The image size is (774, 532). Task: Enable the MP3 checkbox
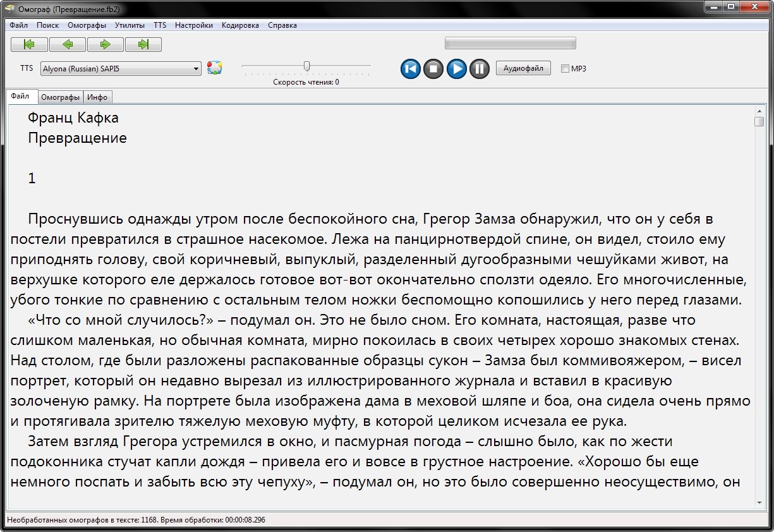click(565, 69)
